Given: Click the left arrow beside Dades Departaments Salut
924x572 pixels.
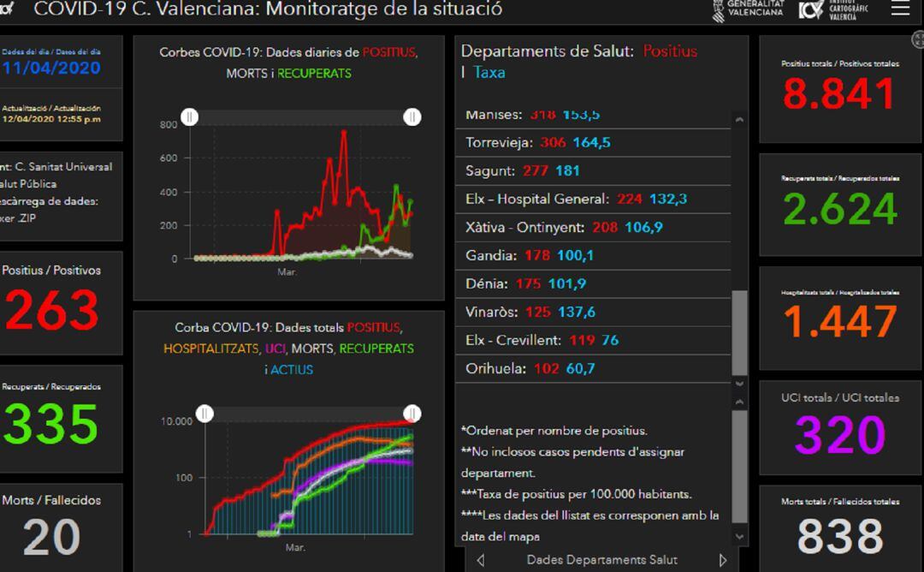Looking at the screenshot, I should (480, 558).
